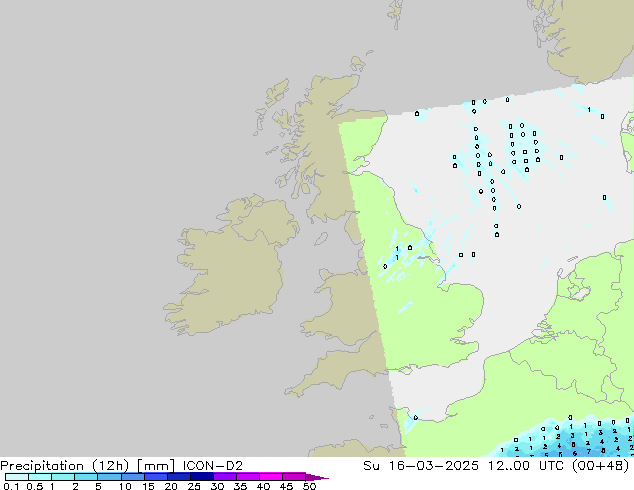Click the '12..00 UTC' time text
The width and height of the screenshot is (634, 490).
pos(528,466)
